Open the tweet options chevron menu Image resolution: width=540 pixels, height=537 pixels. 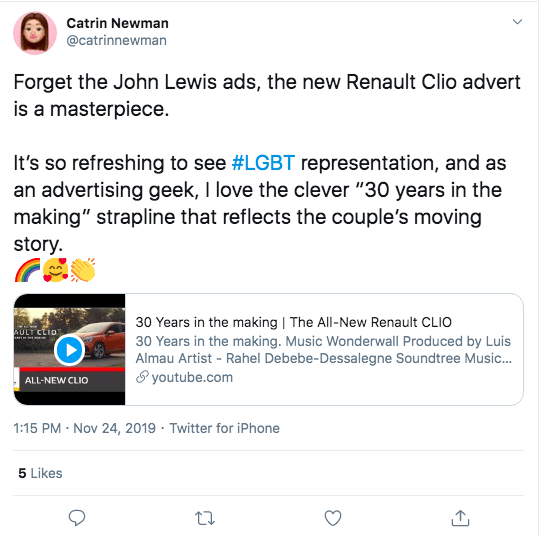click(x=517, y=22)
